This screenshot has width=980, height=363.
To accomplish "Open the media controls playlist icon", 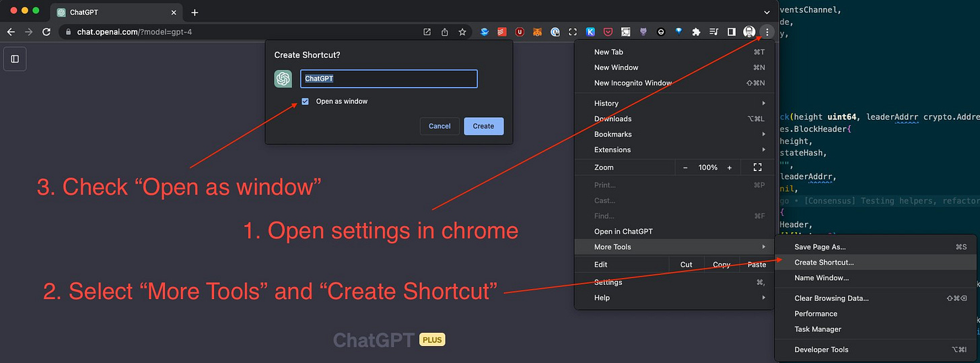I will click(714, 32).
